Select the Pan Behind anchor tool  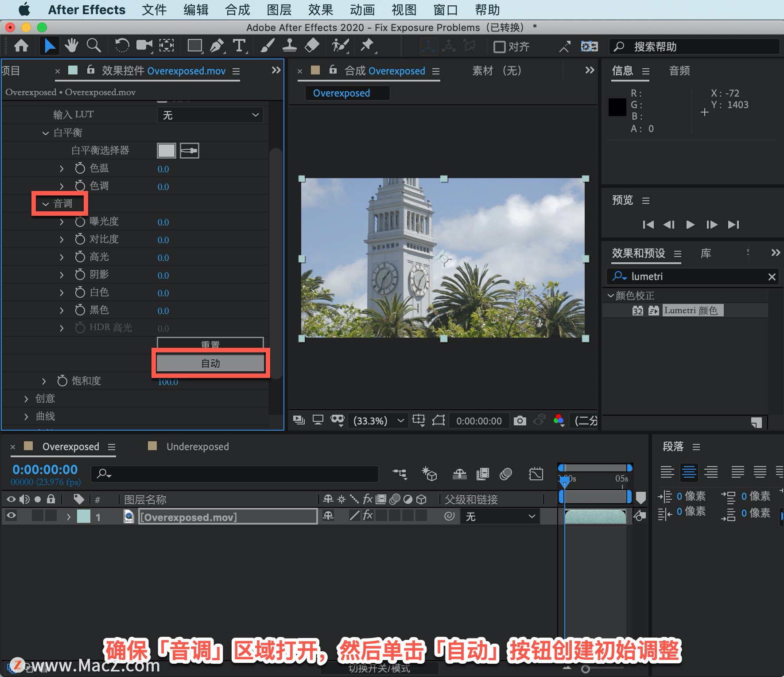click(167, 46)
